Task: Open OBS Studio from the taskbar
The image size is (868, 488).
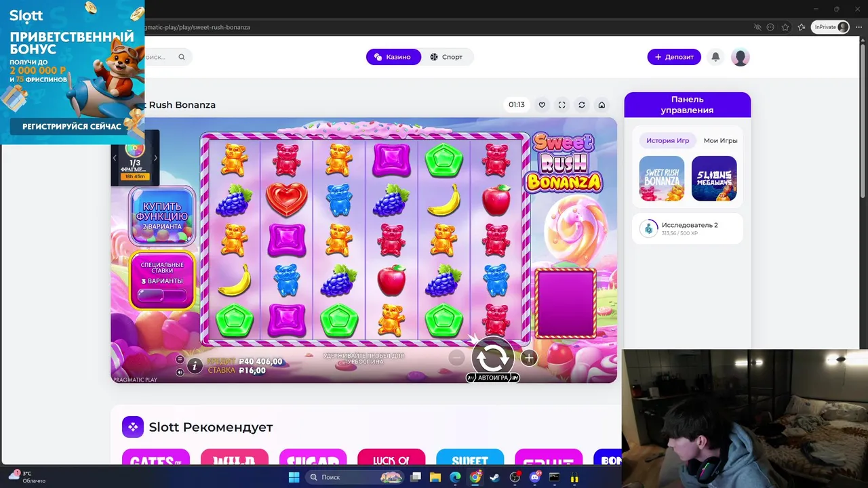Action: click(x=515, y=477)
